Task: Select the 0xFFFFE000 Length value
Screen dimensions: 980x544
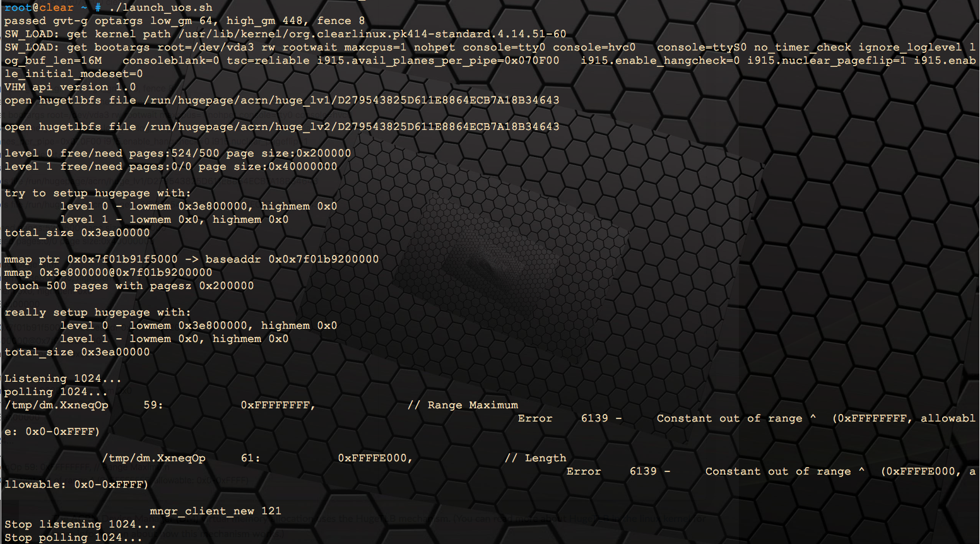Action: pyautogui.click(x=375, y=458)
